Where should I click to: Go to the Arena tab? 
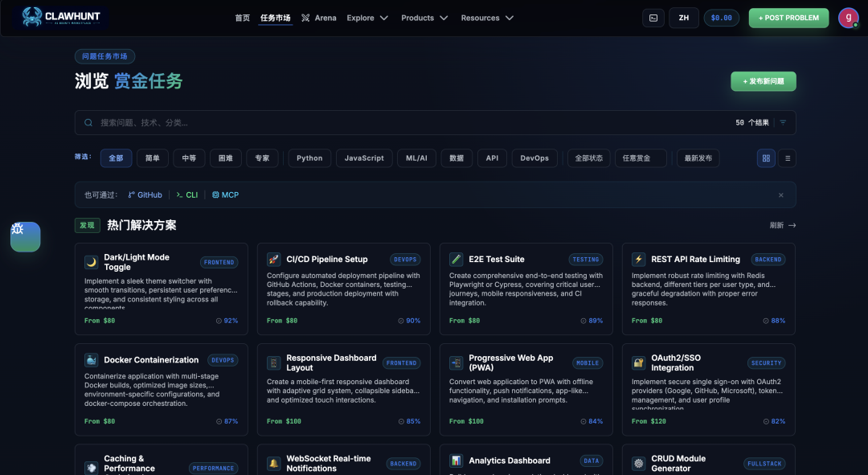(319, 18)
